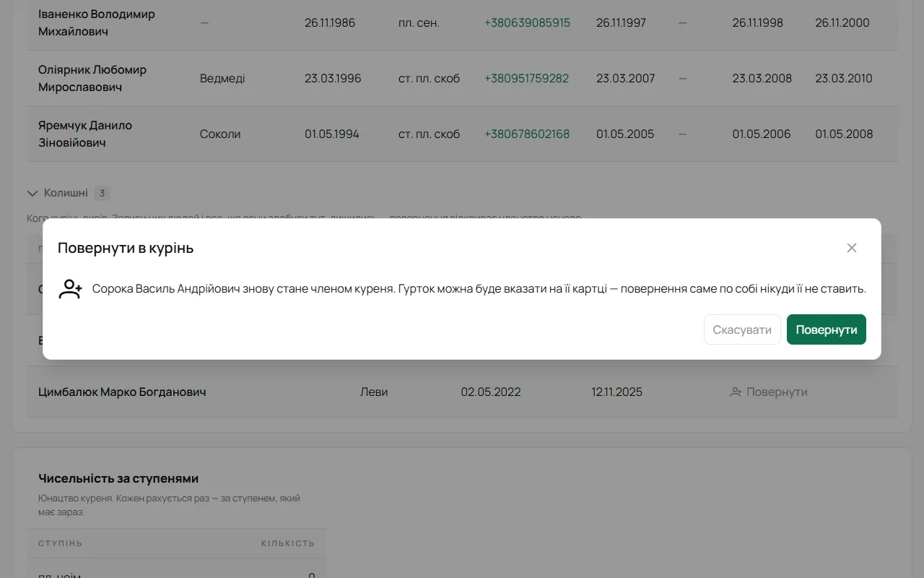This screenshot has height=578, width=924.
Task: Click date 01.05.2008
Action: point(844,134)
